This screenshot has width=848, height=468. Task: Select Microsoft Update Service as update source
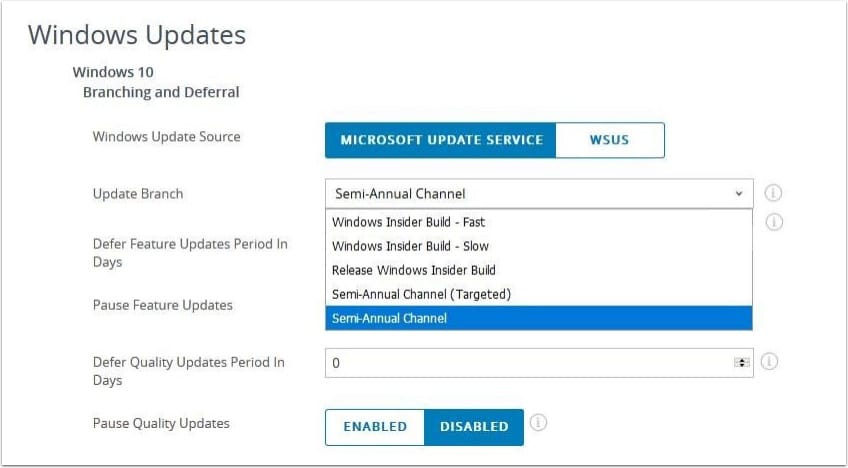click(x=441, y=140)
